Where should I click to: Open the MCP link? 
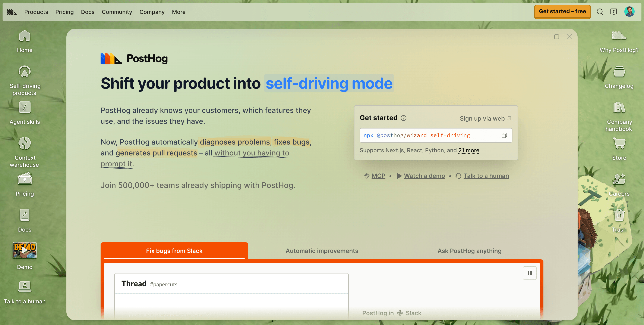(x=375, y=176)
